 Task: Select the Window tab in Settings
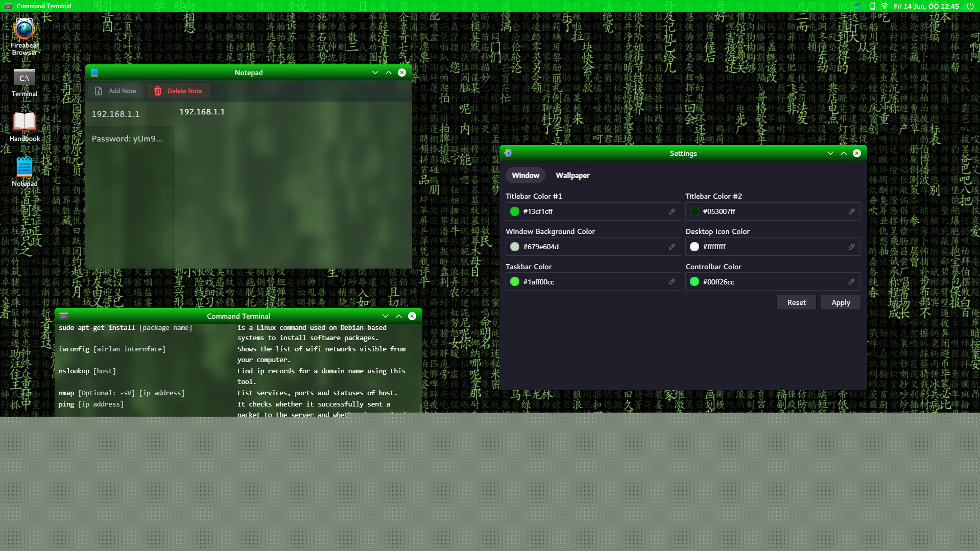[x=525, y=175]
